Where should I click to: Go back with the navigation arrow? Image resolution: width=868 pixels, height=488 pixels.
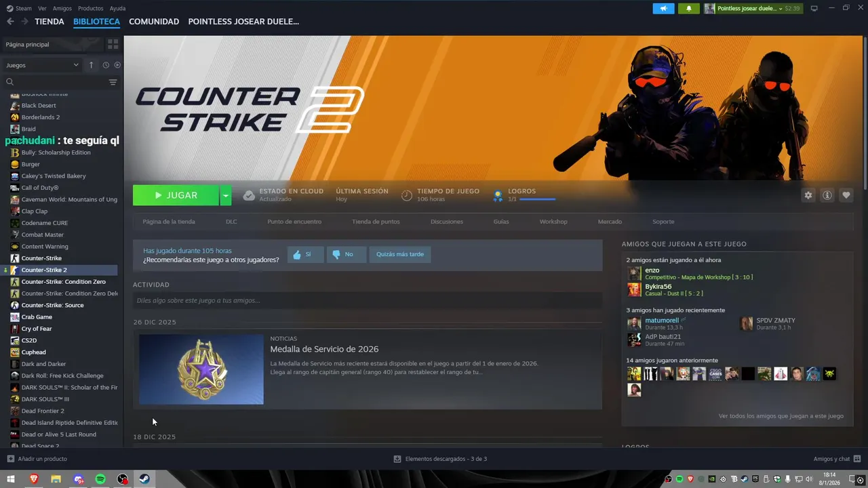pyautogui.click(x=10, y=22)
